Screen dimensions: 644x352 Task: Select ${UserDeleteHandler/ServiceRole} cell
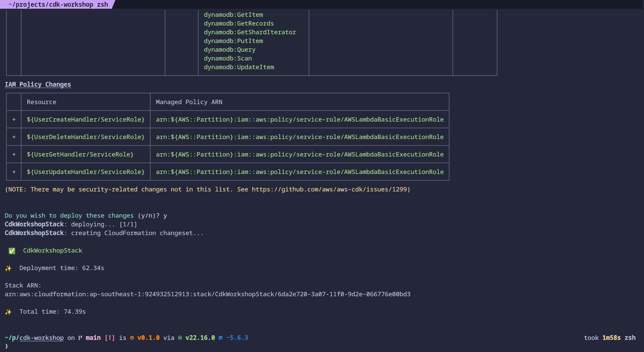[x=86, y=137]
